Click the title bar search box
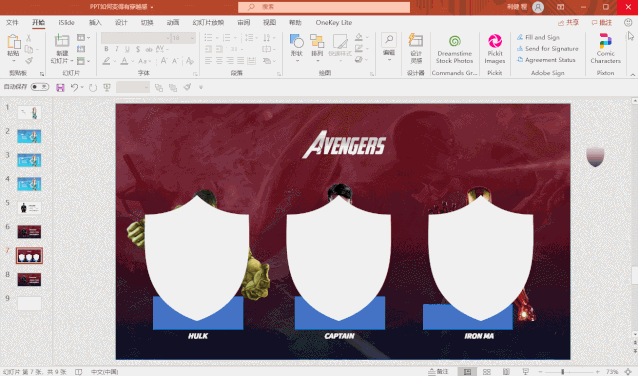This screenshot has width=638, height=376. [324, 7]
